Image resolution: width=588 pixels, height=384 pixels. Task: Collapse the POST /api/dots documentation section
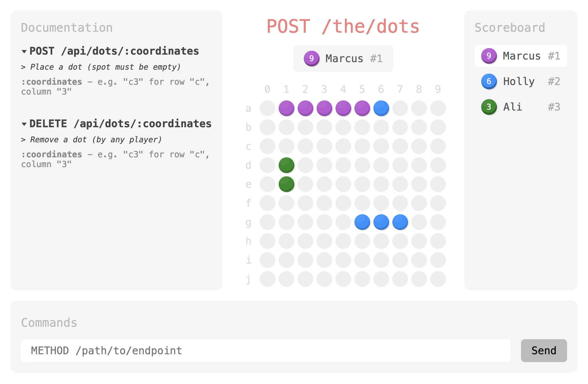click(24, 51)
